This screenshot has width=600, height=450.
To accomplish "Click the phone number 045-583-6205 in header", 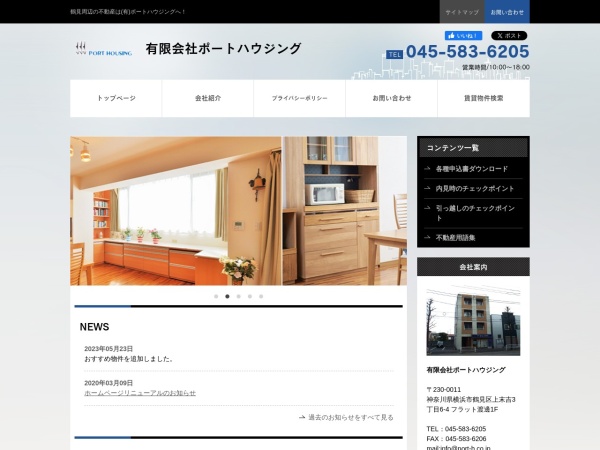I will tap(468, 52).
